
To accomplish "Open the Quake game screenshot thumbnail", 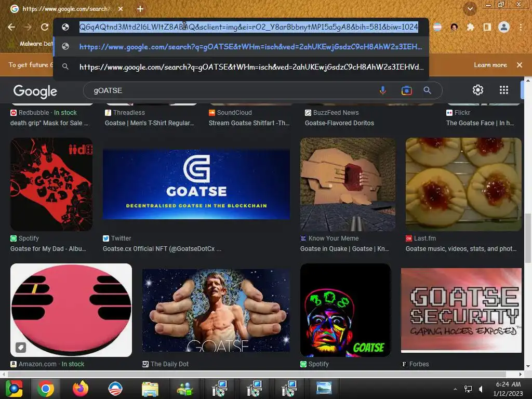I will (x=348, y=184).
